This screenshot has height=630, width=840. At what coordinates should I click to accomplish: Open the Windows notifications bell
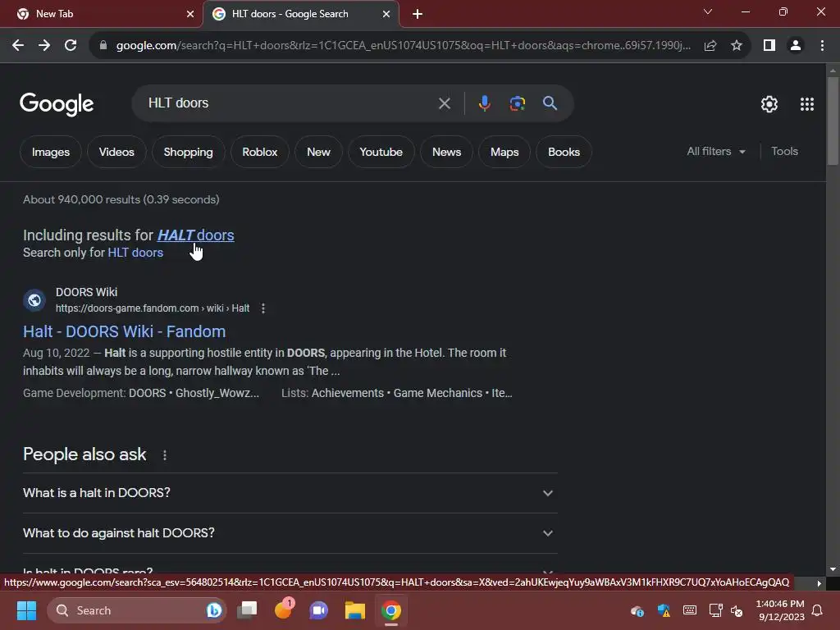coord(818,610)
